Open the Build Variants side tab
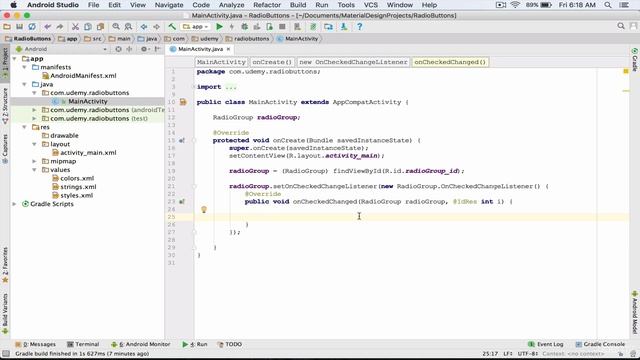 5,313
